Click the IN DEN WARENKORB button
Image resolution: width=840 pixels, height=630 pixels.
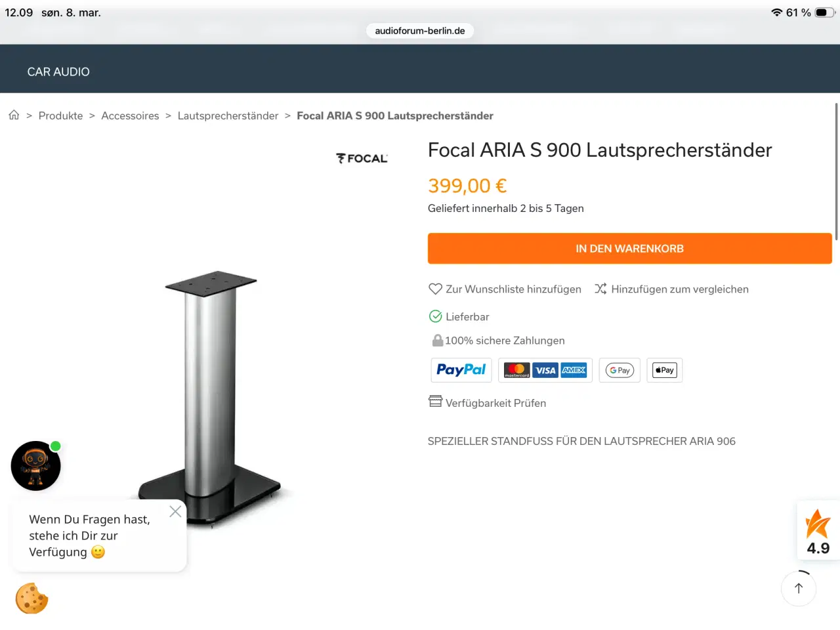(x=629, y=248)
